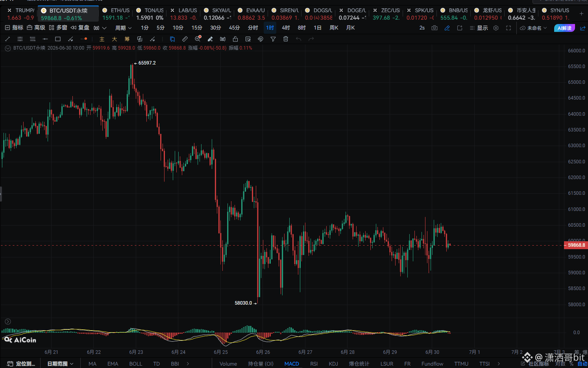588x368 pixels.
Task: Open the more drawing tools dots icon
Action: point(84,39)
